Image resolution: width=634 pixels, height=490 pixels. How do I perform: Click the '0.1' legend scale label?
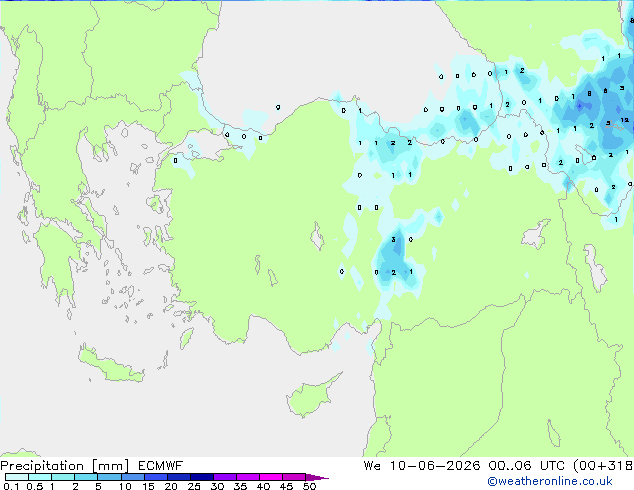pyautogui.click(x=11, y=486)
